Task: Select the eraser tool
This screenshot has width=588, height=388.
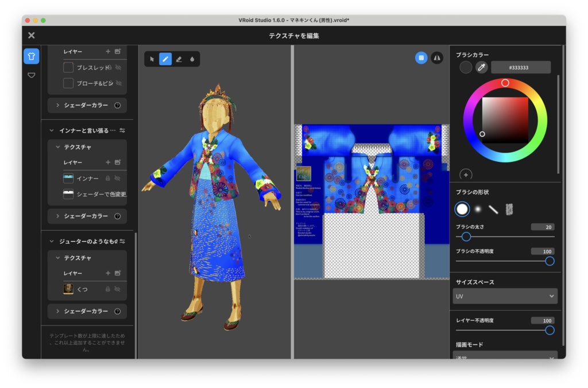Action: (x=179, y=59)
